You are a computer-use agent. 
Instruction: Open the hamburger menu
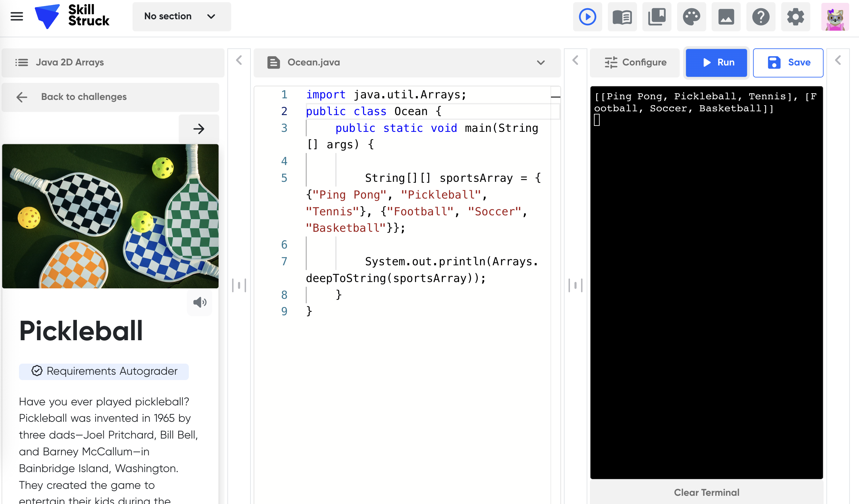click(16, 16)
